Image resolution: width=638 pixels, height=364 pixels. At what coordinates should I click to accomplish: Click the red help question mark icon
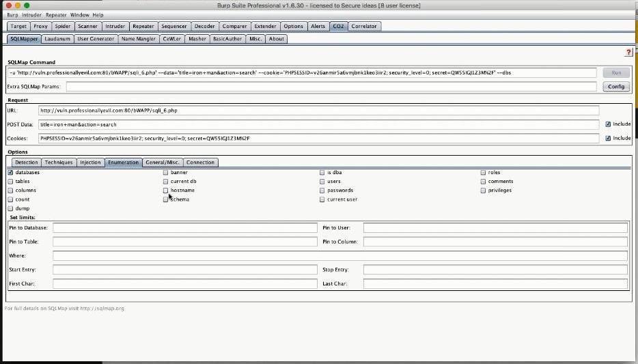tap(628, 52)
